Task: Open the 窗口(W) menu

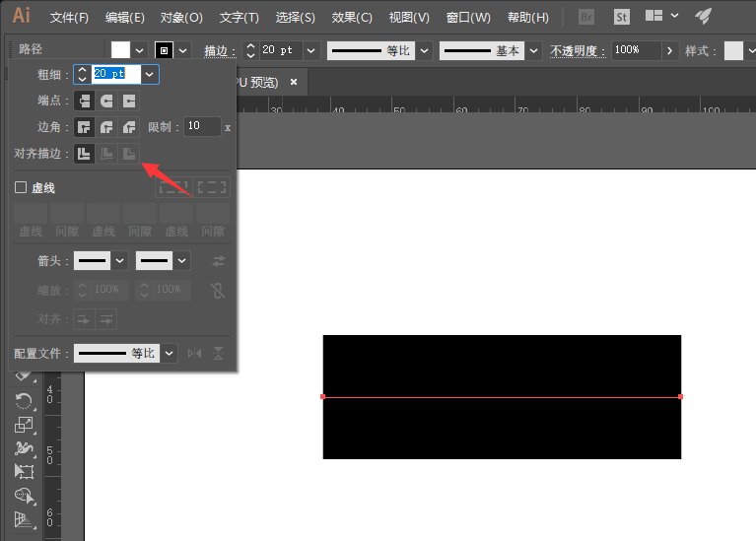Action: click(468, 18)
